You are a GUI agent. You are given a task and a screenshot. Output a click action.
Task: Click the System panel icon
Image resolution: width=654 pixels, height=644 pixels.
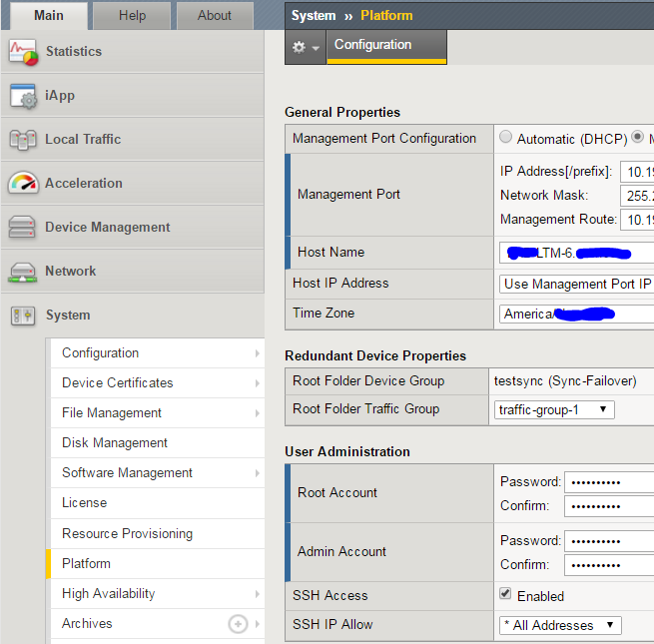coord(23,316)
